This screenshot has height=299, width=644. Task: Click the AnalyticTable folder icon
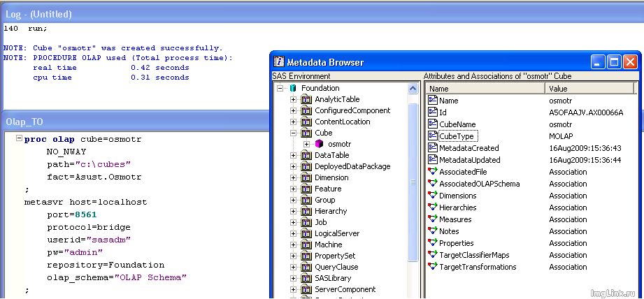coord(306,99)
